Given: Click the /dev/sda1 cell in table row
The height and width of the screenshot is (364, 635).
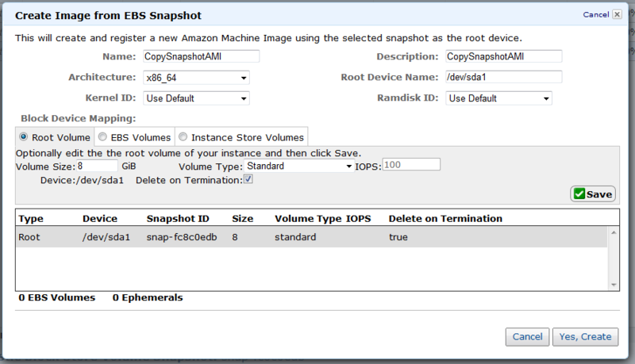Looking at the screenshot, I should pos(106,237).
